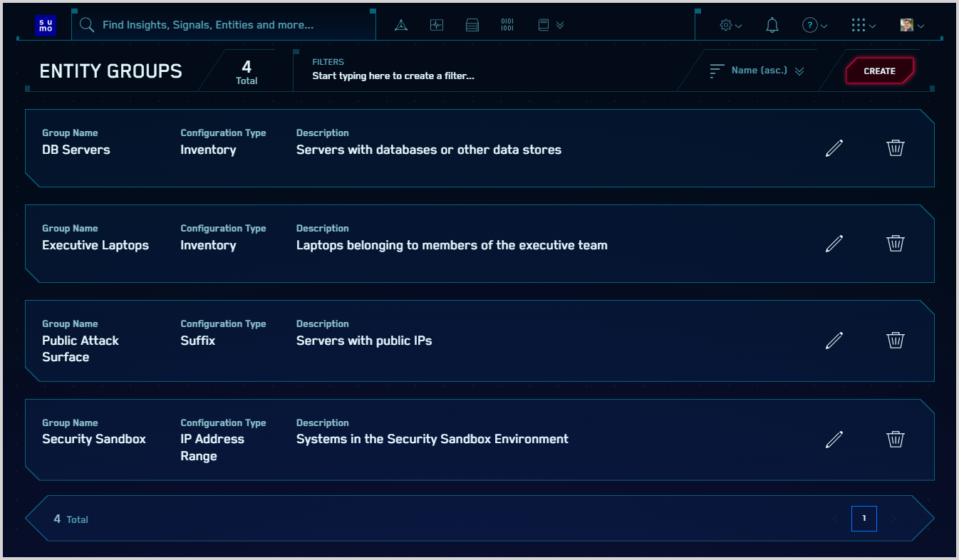Open the user profile avatar menu

click(911, 26)
